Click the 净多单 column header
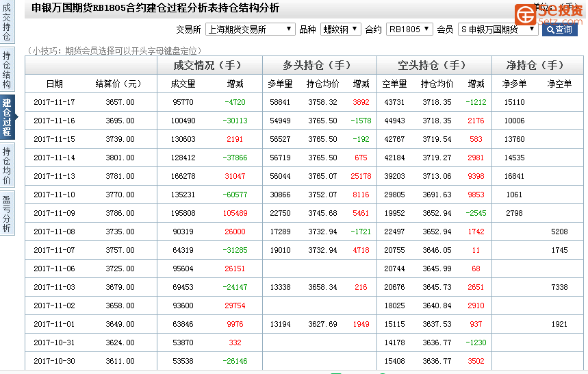 [x=514, y=84]
